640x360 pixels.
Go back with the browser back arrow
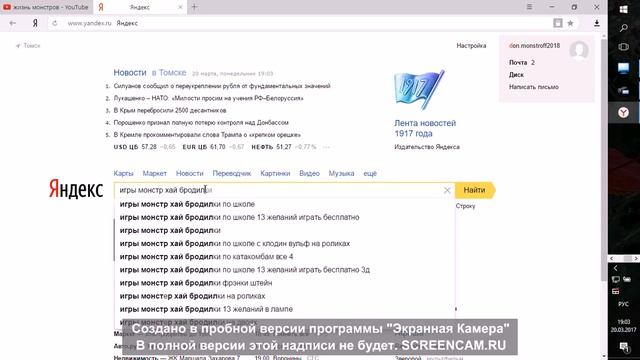pos(13,23)
